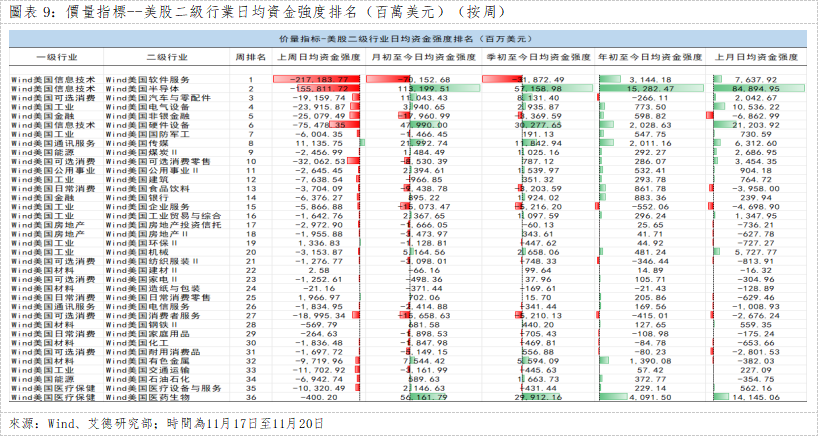Viewport: 819px width, 437px height.
Task: Click the value -155,811.72 for 半导体
Action: pos(318,89)
